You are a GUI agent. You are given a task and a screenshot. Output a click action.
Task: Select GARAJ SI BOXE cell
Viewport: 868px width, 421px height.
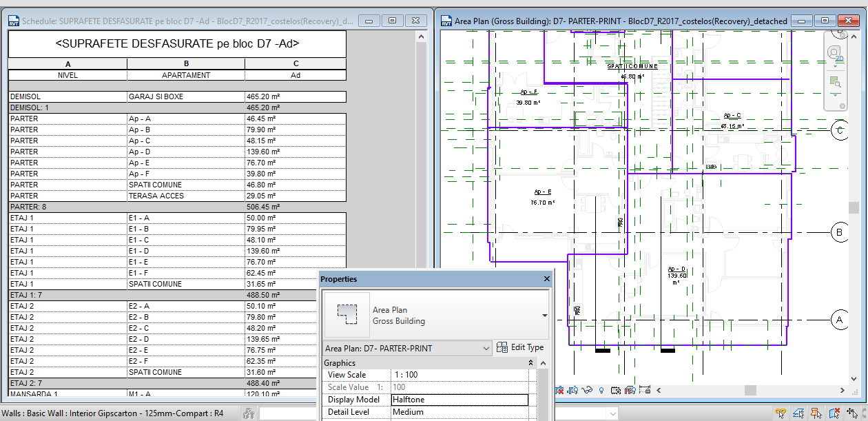pos(186,97)
